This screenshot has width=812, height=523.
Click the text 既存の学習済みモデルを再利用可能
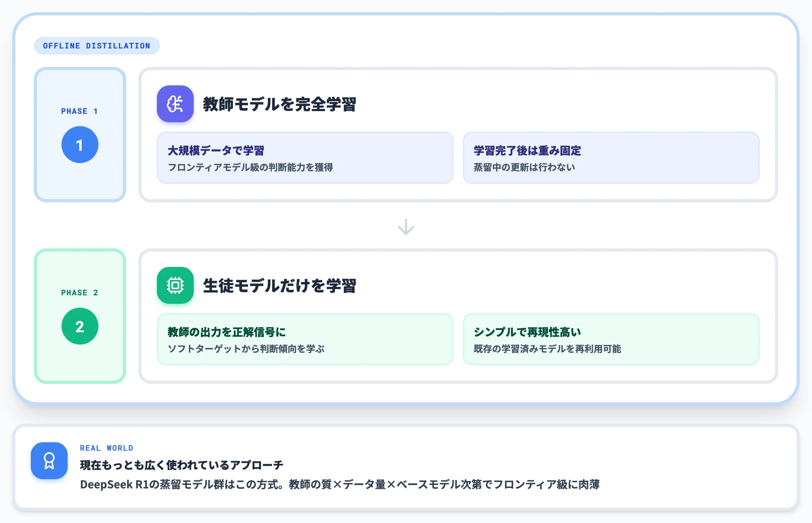[x=547, y=349]
